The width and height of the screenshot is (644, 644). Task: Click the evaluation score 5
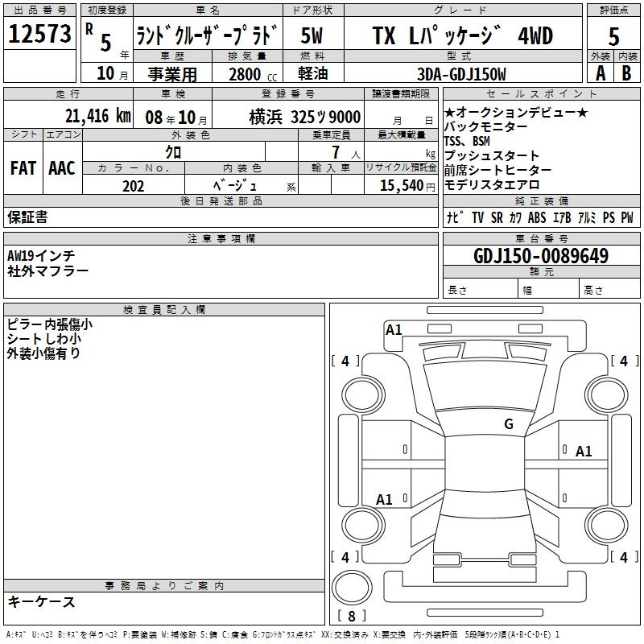pyautogui.click(x=613, y=36)
